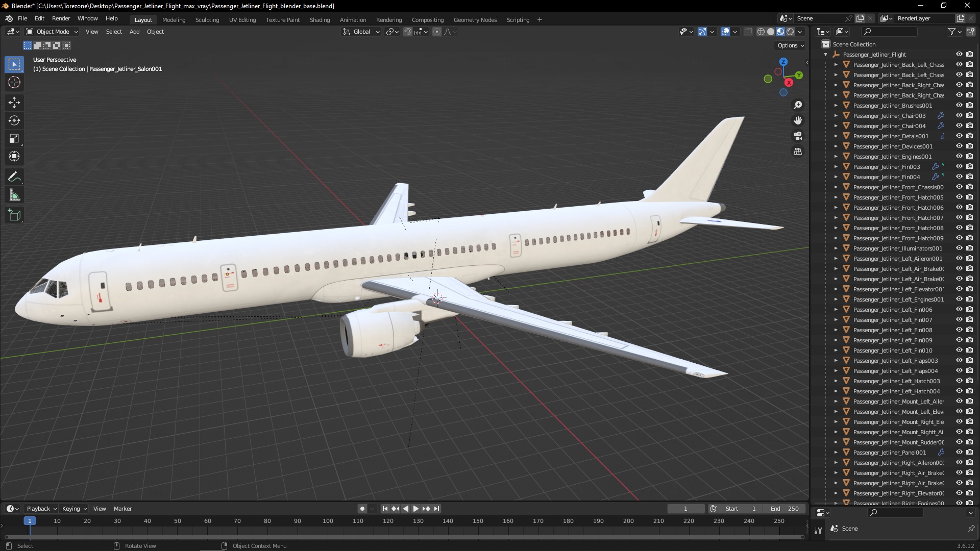Image resolution: width=980 pixels, height=551 pixels.
Task: Collapse the Passenger_Jetliner_Flight collection
Action: pos(826,55)
